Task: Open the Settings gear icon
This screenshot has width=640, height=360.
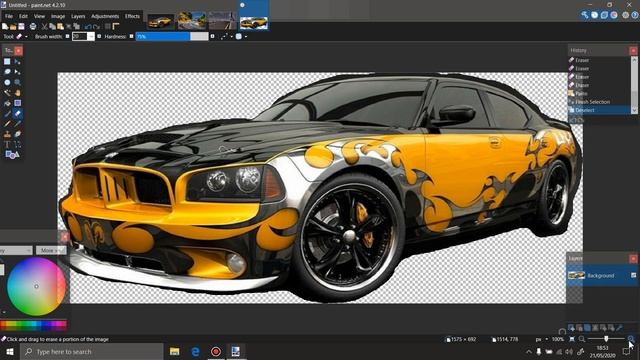Action: tap(625, 15)
